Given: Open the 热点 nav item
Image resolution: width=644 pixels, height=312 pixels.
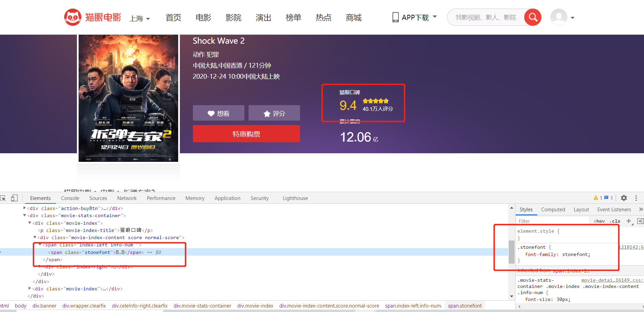Looking at the screenshot, I should coord(323,18).
